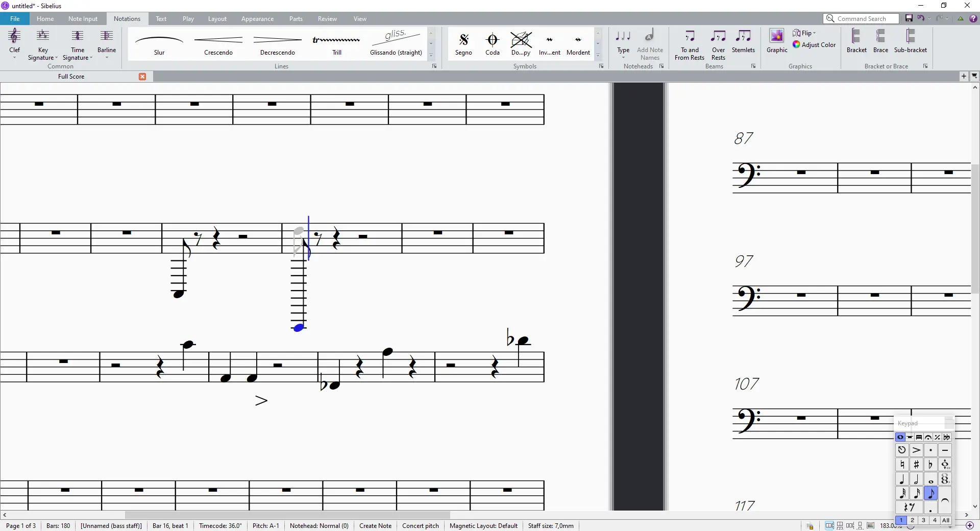Viewport: 980px width, 531px height.
Task: Add a Sub-bracket to staves
Action: click(911, 41)
